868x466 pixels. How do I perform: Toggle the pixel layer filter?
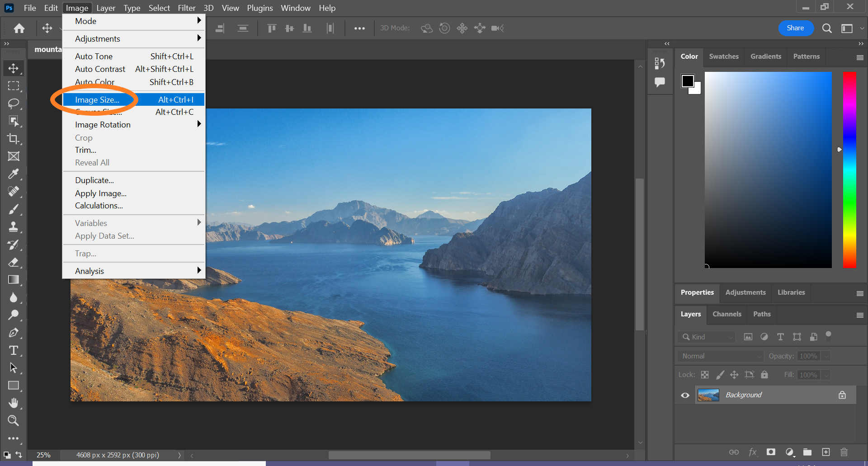748,337
